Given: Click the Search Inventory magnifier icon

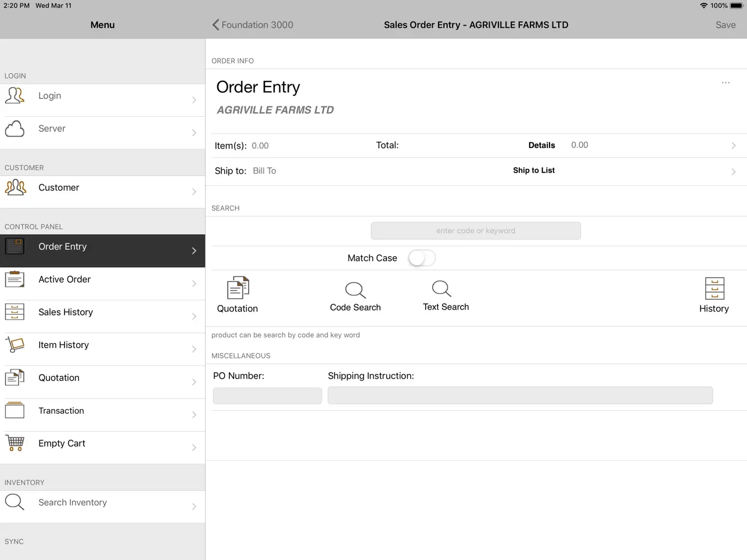Looking at the screenshot, I should coord(15,502).
